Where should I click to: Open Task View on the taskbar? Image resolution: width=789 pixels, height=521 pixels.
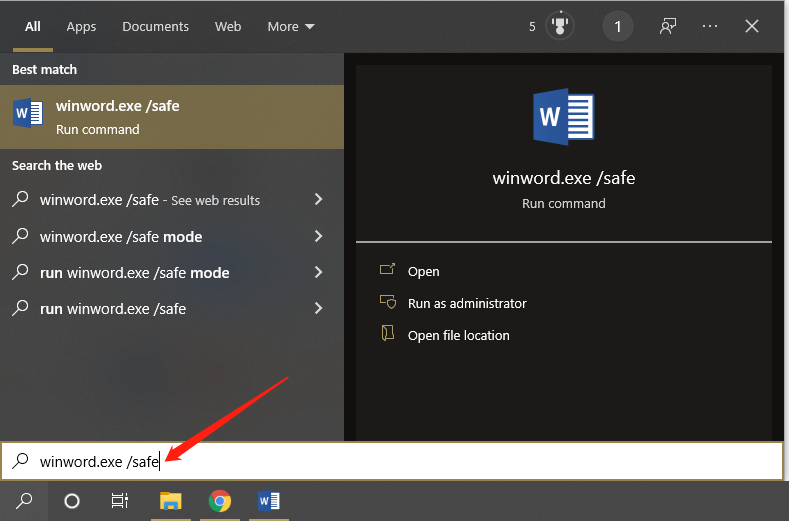point(120,501)
